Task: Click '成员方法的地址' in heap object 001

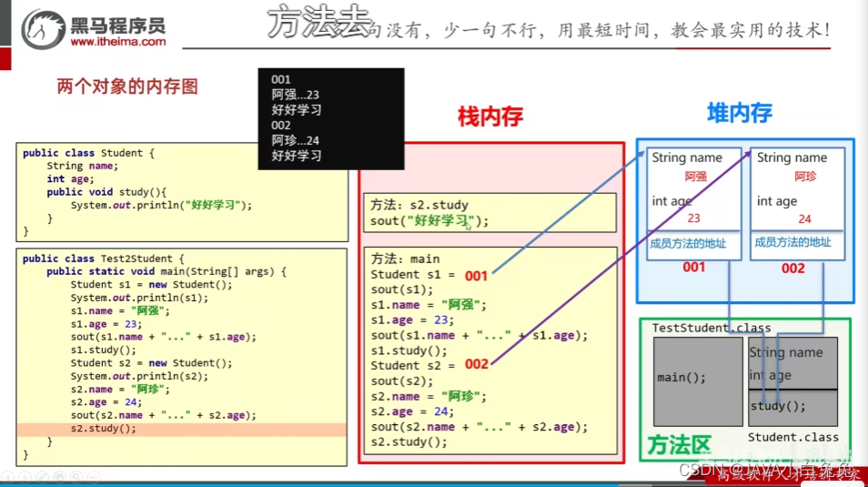Action: click(688, 244)
